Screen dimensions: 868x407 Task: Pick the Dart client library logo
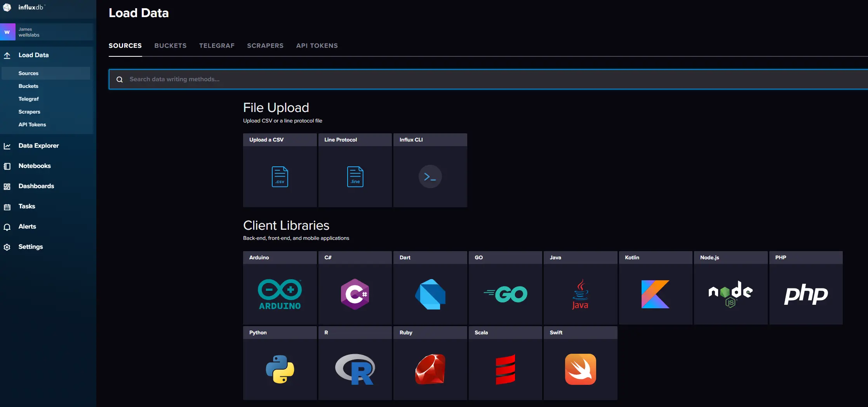[430, 294]
